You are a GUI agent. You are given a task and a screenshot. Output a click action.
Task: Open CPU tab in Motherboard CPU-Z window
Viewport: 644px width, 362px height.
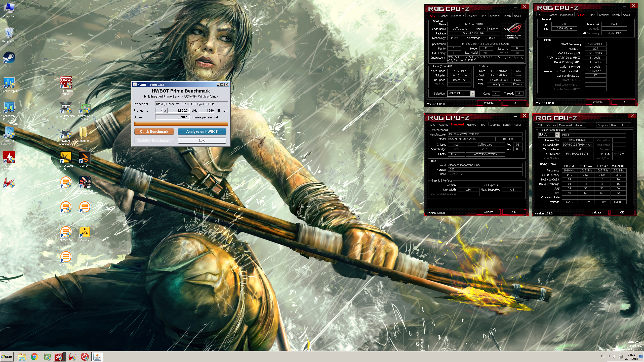(432, 125)
